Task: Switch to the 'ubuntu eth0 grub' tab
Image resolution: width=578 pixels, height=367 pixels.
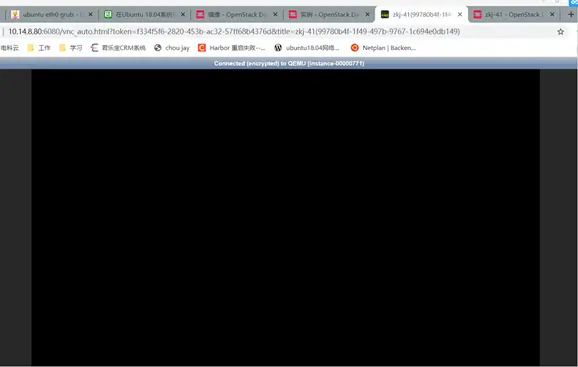Action: 52,15
